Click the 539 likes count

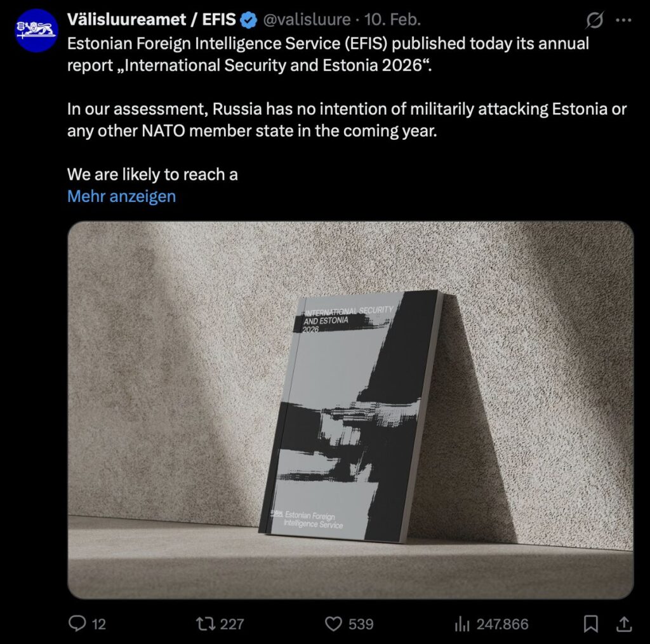361,624
